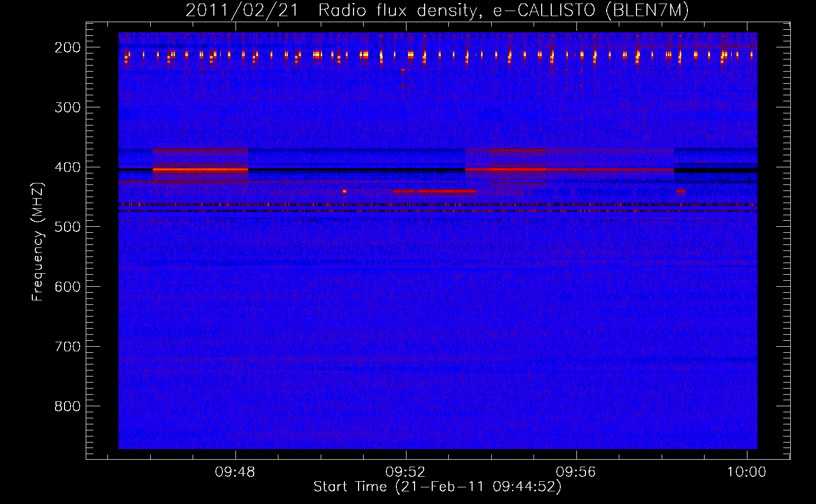Click the 300 frequency tick label

(68, 107)
